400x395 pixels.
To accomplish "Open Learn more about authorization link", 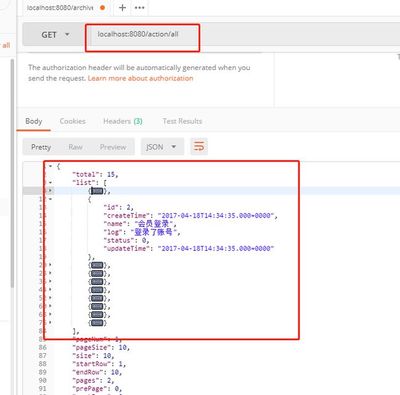I will click(x=140, y=78).
